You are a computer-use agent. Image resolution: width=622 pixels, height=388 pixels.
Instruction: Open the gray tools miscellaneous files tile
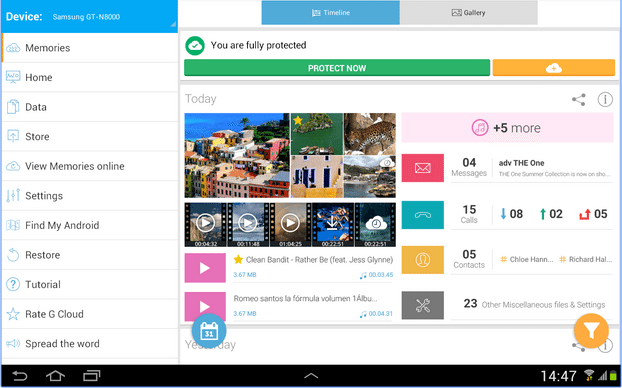click(422, 305)
